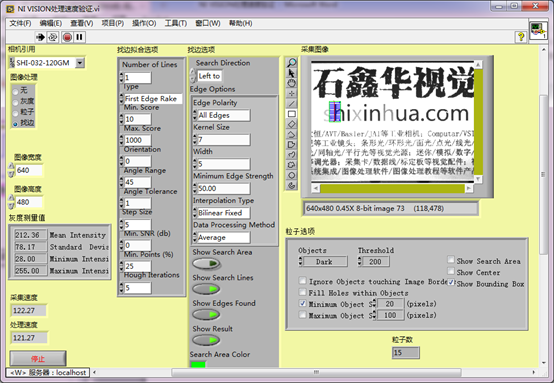Open the Edge Polarity All Edges selector
Image resolution: width=554 pixels, height=383 pixels.
pyautogui.click(x=223, y=115)
